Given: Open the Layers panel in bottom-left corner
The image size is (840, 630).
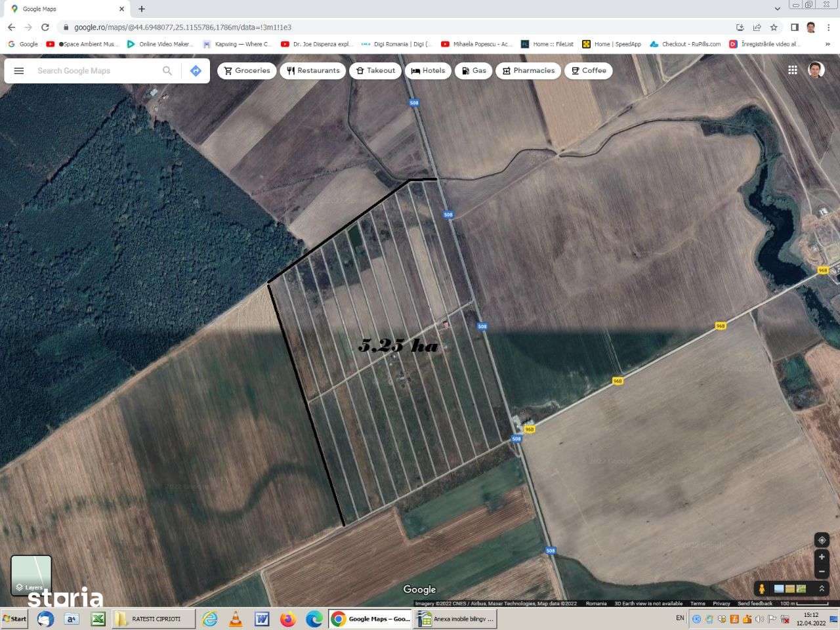Looking at the screenshot, I should coord(31,576).
